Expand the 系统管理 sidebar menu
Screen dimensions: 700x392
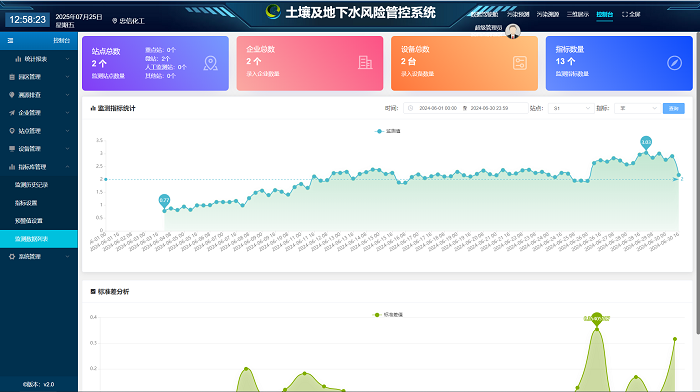click(x=39, y=257)
